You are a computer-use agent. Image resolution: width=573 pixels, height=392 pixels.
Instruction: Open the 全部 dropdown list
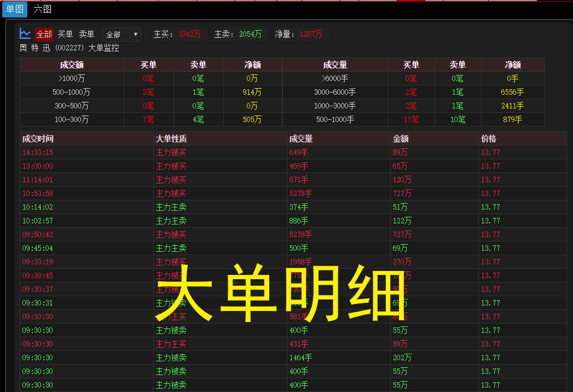pyautogui.click(x=121, y=34)
